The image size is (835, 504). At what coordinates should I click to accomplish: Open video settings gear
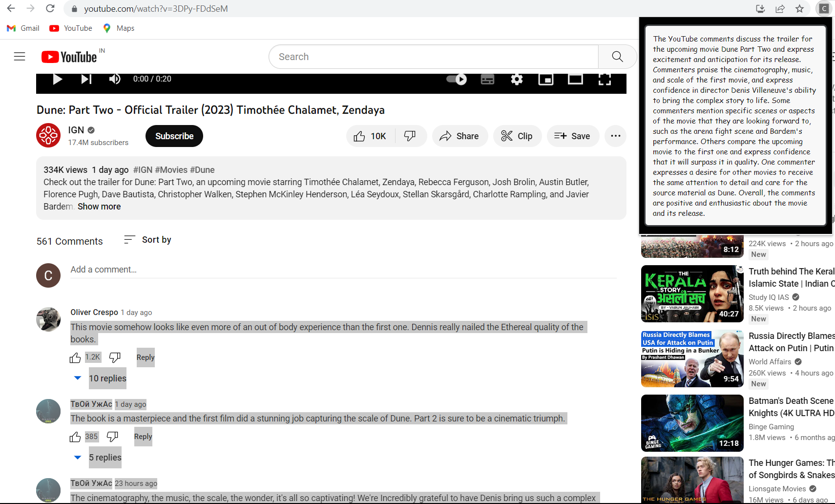tap(517, 79)
